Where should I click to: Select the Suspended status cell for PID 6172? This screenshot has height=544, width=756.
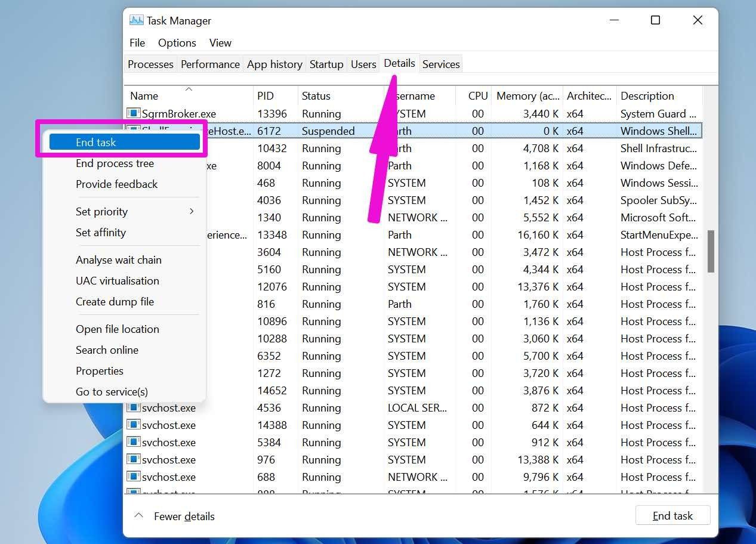(328, 131)
